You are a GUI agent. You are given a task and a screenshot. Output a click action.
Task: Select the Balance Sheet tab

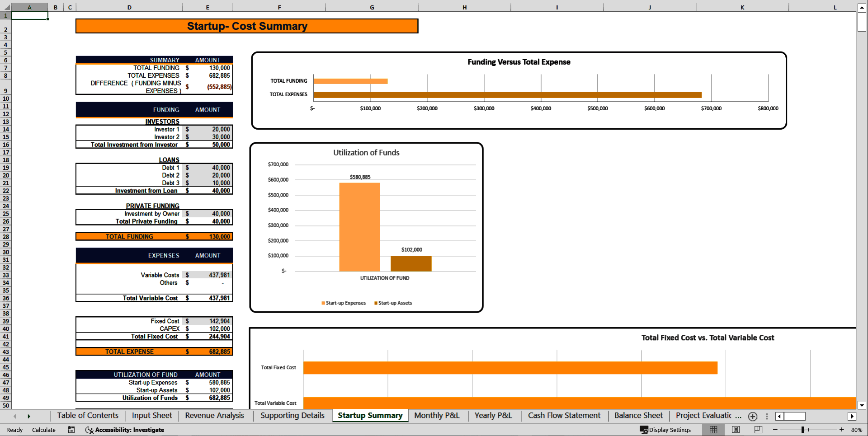pyautogui.click(x=638, y=416)
